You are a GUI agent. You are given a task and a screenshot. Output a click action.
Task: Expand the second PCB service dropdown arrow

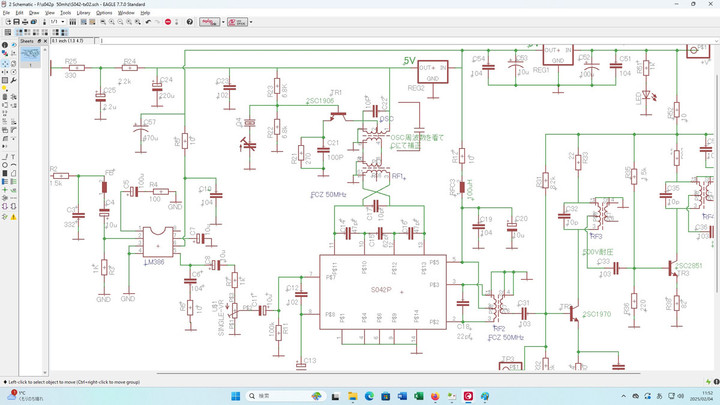click(251, 21)
